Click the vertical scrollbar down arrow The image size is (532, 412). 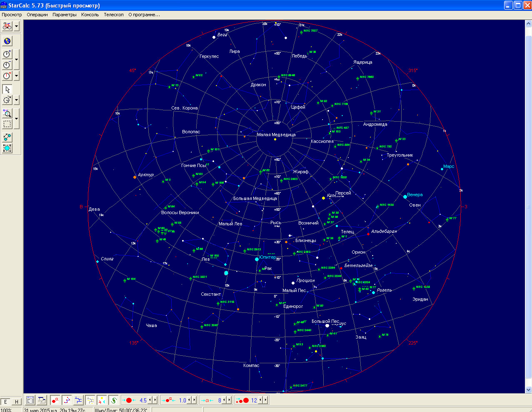click(528, 390)
